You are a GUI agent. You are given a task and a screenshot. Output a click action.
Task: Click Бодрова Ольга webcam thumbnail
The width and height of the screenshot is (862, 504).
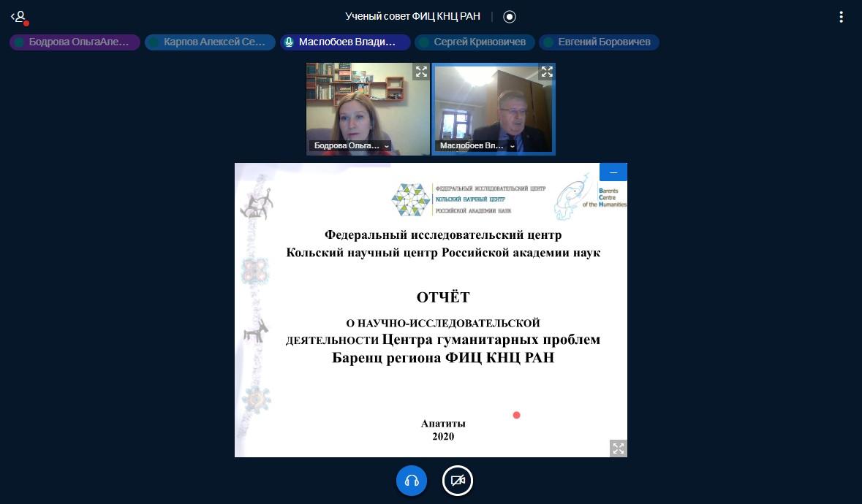tap(368, 110)
